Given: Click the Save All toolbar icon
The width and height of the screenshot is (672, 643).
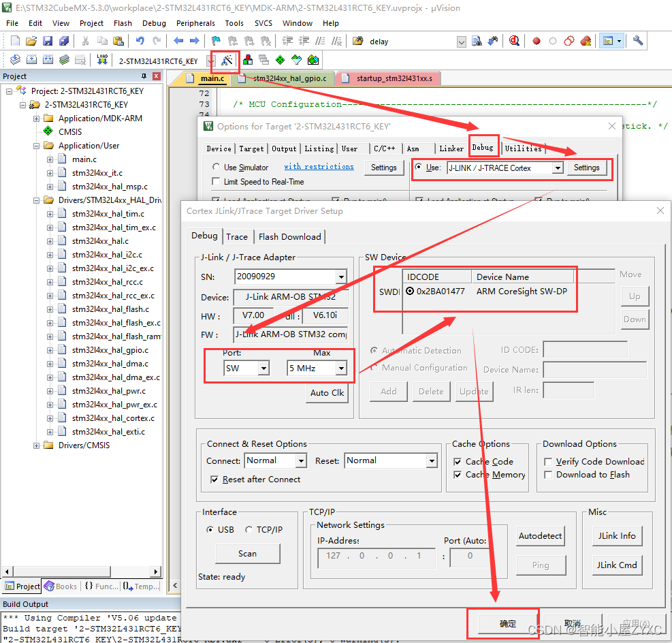Looking at the screenshot, I should 64,41.
